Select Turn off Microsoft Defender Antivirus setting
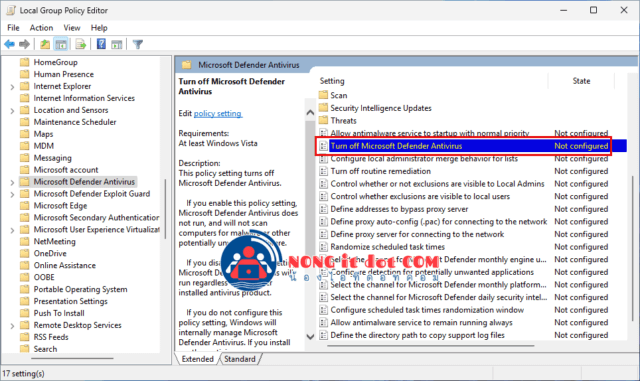The width and height of the screenshot is (640, 381). (x=472, y=146)
